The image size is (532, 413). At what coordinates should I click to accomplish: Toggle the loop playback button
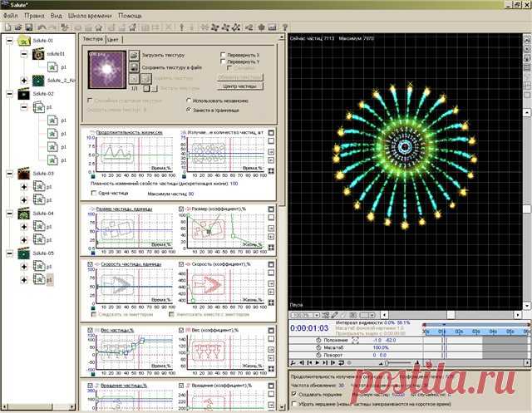pos(341,363)
